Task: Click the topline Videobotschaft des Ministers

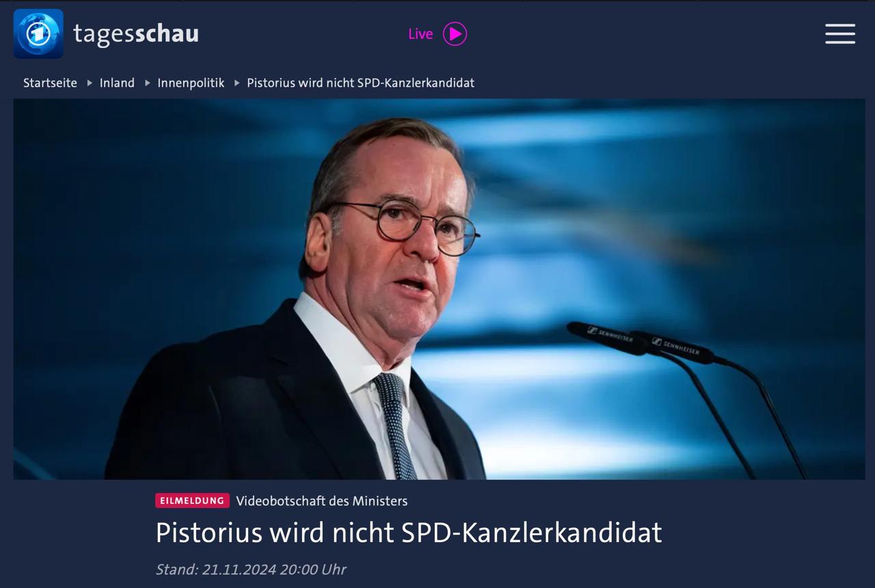Action: click(321, 500)
